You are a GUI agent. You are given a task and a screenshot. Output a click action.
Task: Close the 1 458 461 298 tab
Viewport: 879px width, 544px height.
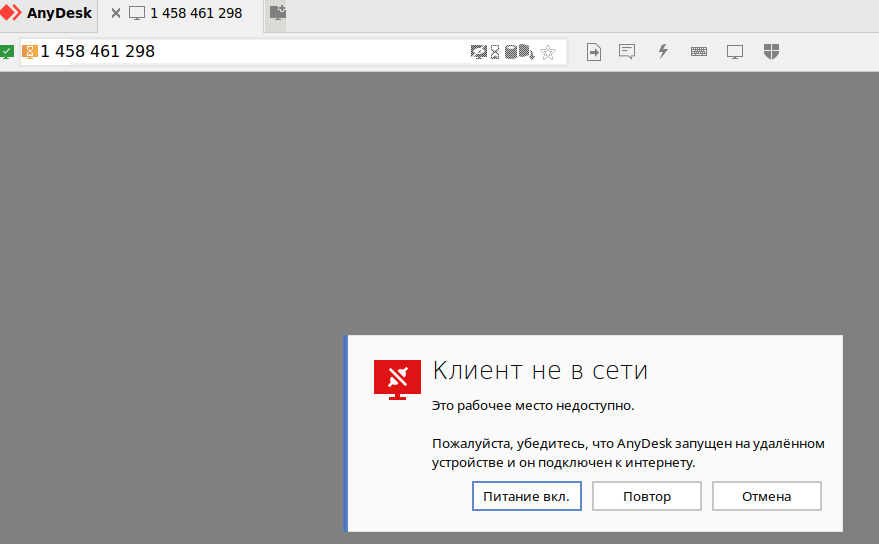pos(116,14)
